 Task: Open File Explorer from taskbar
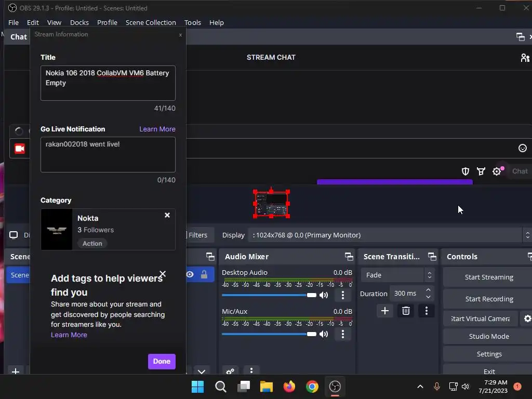pos(267,387)
